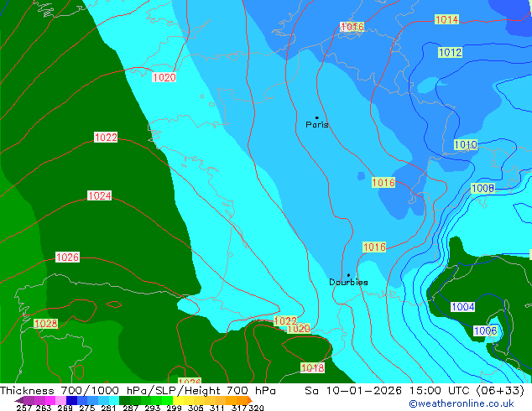Select the black dot marking Dourbies

[348, 275]
